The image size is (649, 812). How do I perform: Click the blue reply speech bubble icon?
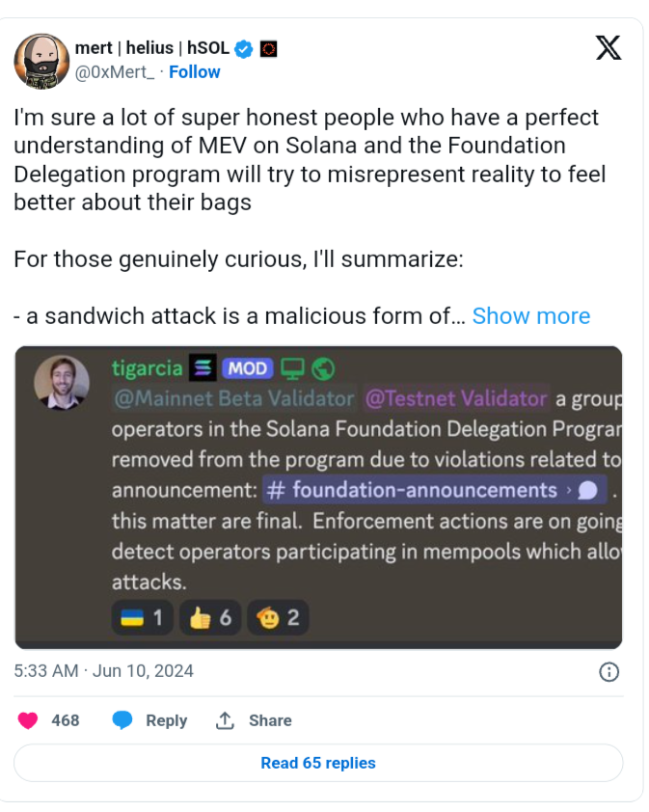pyautogui.click(x=122, y=720)
